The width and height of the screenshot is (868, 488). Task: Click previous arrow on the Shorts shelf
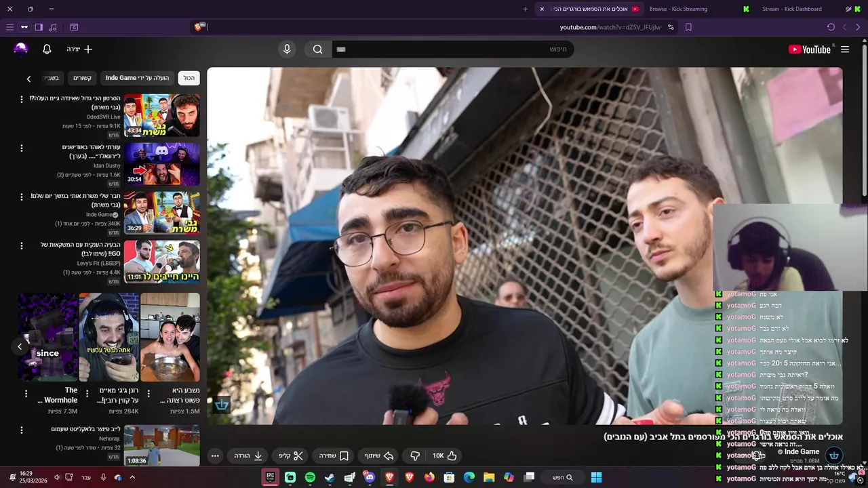click(20, 346)
